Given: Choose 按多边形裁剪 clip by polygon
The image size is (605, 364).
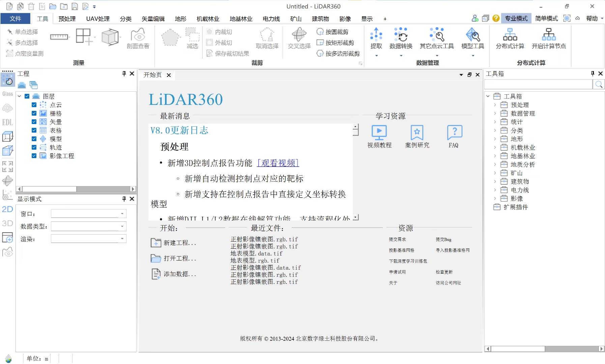Looking at the screenshot, I should (338, 53).
